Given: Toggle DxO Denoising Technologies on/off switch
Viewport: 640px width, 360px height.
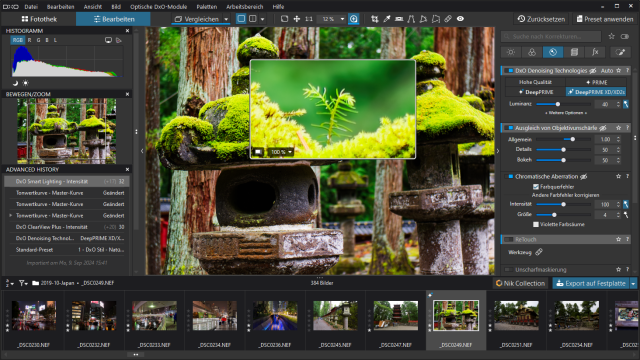Looking at the screenshot, I should (x=509, y=71).
